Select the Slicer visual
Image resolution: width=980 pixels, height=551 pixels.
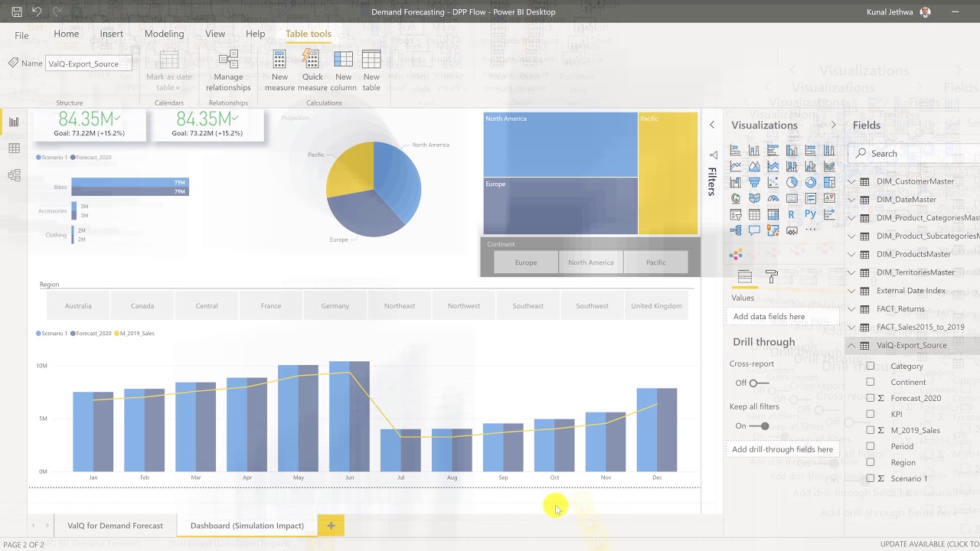click(736, 214)
